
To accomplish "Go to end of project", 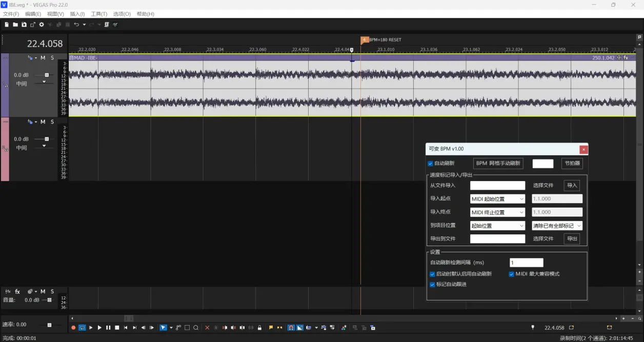I will tap(134, 328).
